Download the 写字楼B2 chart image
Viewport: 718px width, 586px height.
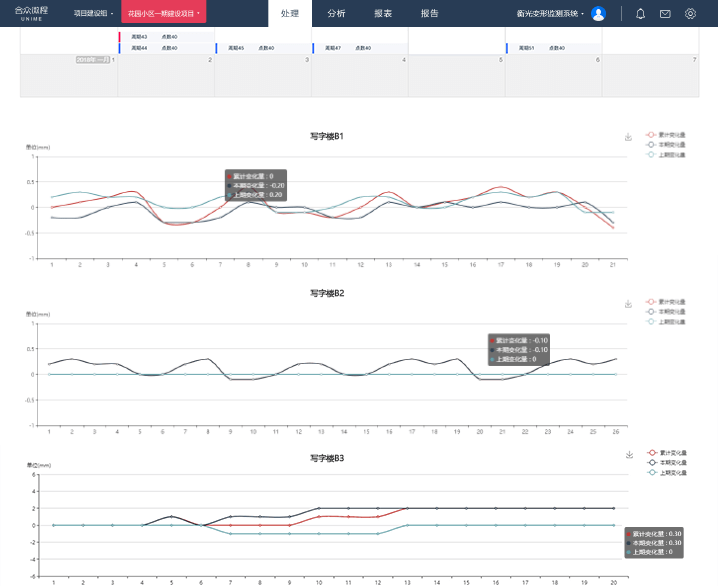[x=628, y=304]
